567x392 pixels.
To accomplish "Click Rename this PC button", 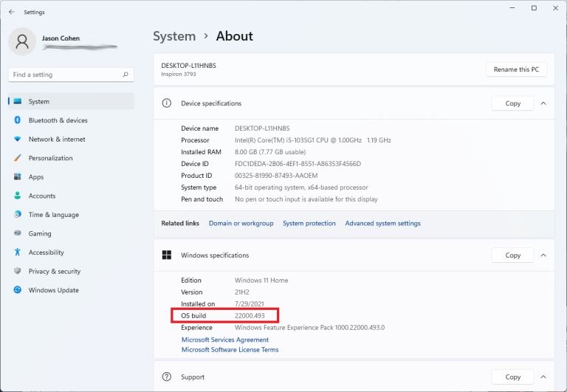I will (x=516, y=69).
